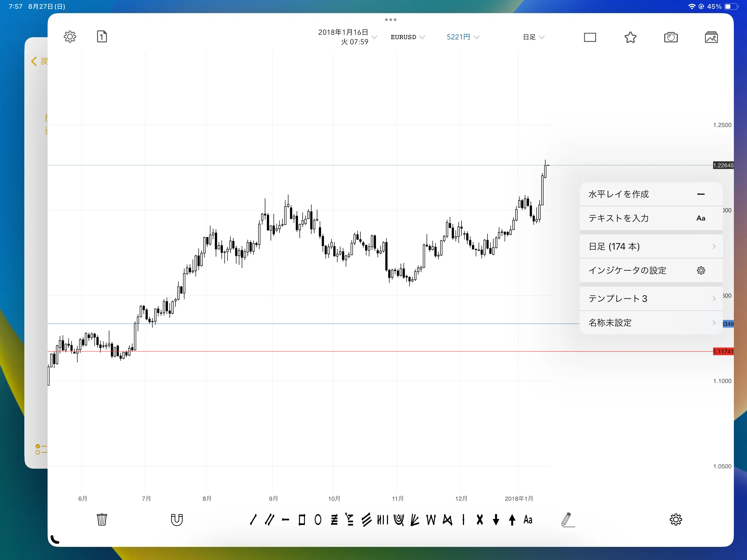Screen dimensions: 747x560
Task: Expand テンプレート3 menu entry
Action: (651, 299)
